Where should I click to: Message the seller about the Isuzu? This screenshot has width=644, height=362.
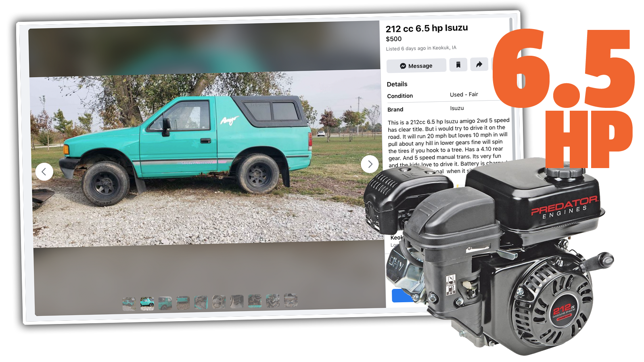(x=416, y=65)
